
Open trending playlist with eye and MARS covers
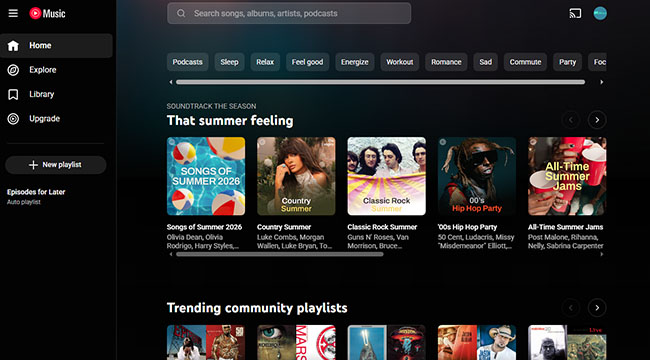point(296,342)
